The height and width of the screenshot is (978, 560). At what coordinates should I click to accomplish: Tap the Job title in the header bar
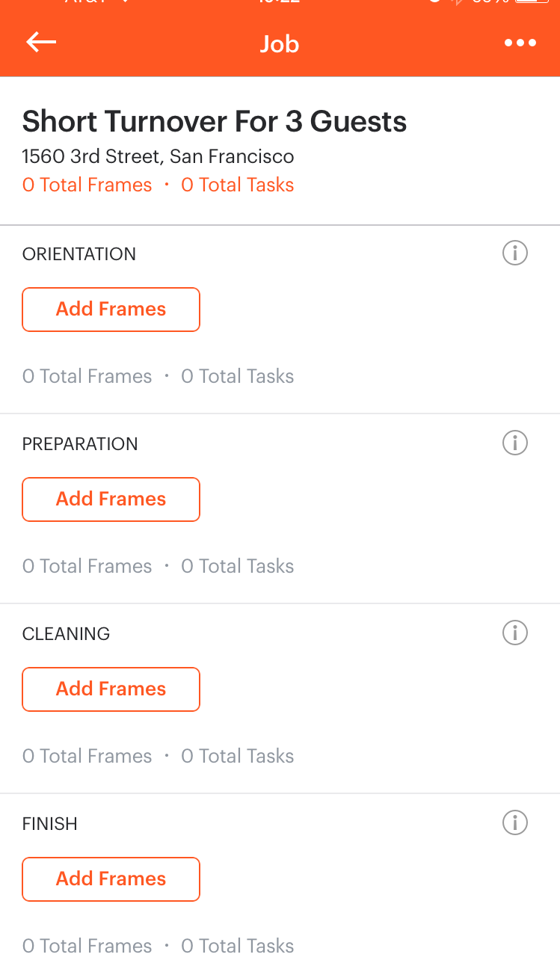280,44
